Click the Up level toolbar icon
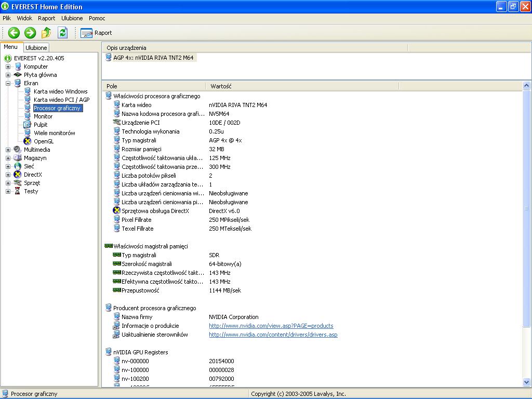Screen dimensions: 532x399 click(x=46, y=33)
